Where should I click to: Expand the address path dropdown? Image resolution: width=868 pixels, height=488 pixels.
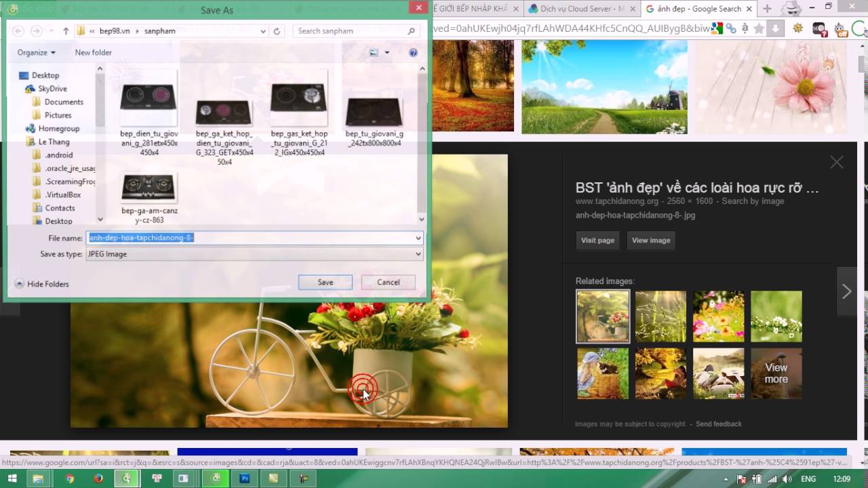[x=263, y=31]
